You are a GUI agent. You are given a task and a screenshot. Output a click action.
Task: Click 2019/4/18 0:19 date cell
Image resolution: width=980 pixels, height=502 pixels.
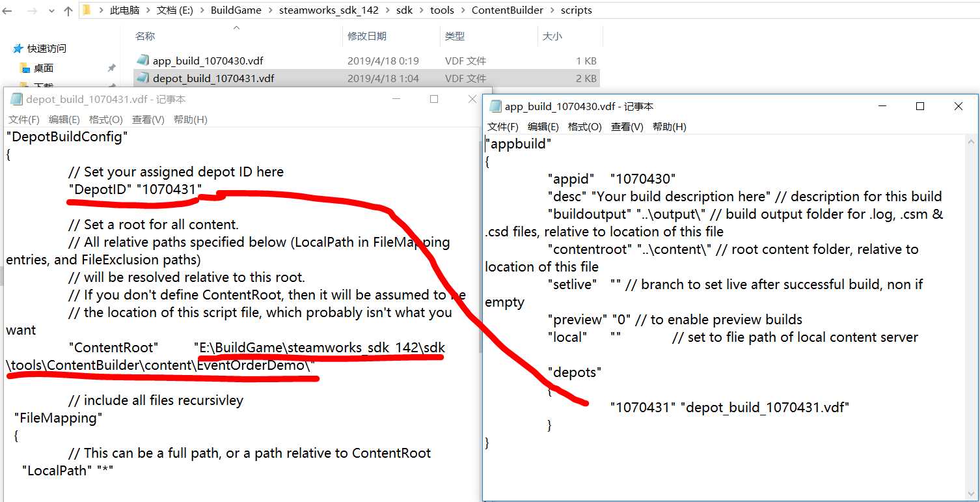[383, 61]
